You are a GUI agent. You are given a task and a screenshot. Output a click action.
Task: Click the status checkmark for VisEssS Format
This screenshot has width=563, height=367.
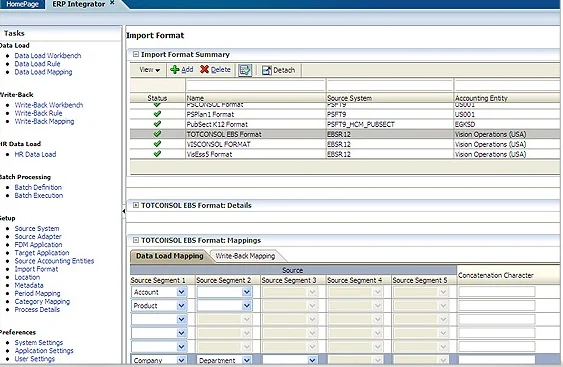point(157,154)
